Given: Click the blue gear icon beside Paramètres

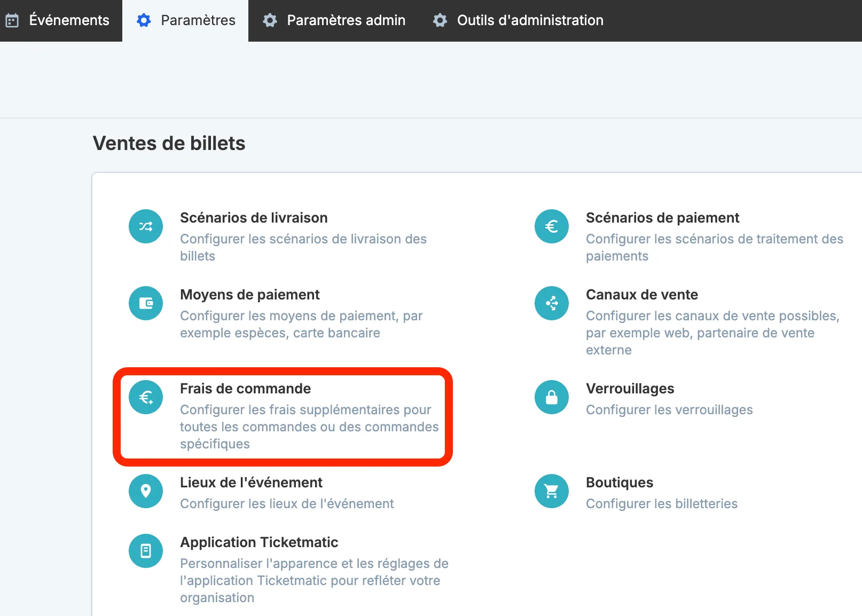Looking at the screenshot, I should pyautogui.click(x=144, y=20).
